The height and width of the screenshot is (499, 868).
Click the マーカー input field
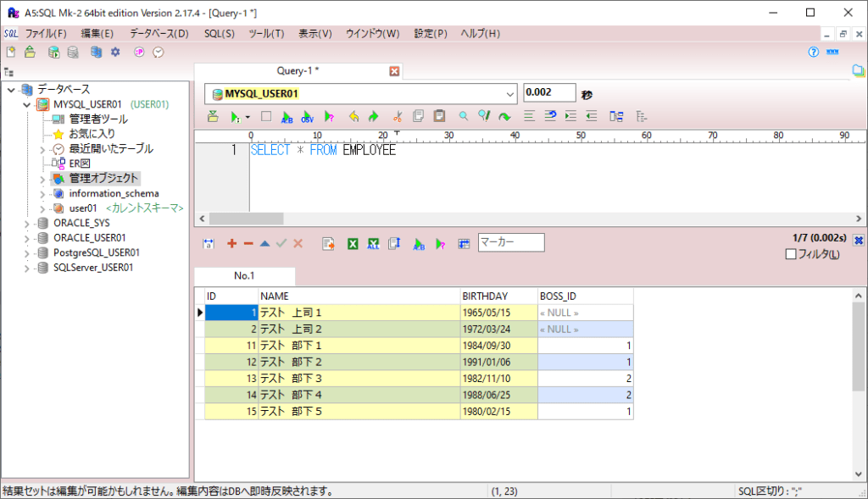pos(510,242)
